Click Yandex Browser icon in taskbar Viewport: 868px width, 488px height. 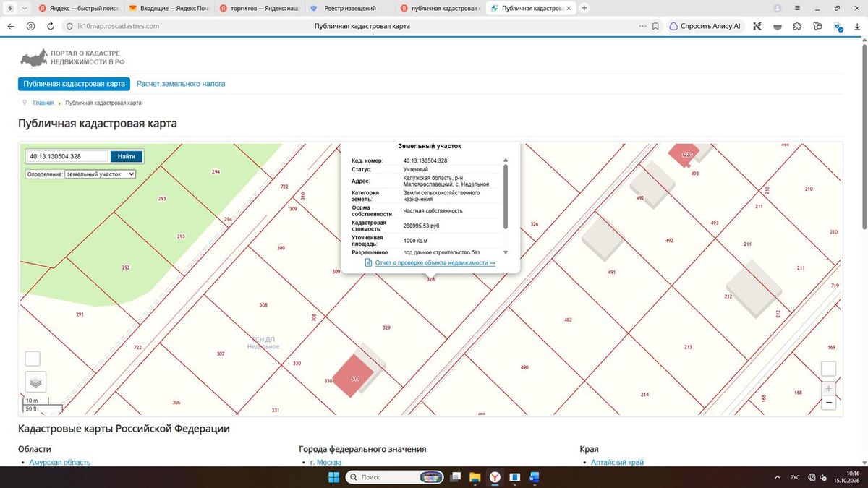[495, 477]
